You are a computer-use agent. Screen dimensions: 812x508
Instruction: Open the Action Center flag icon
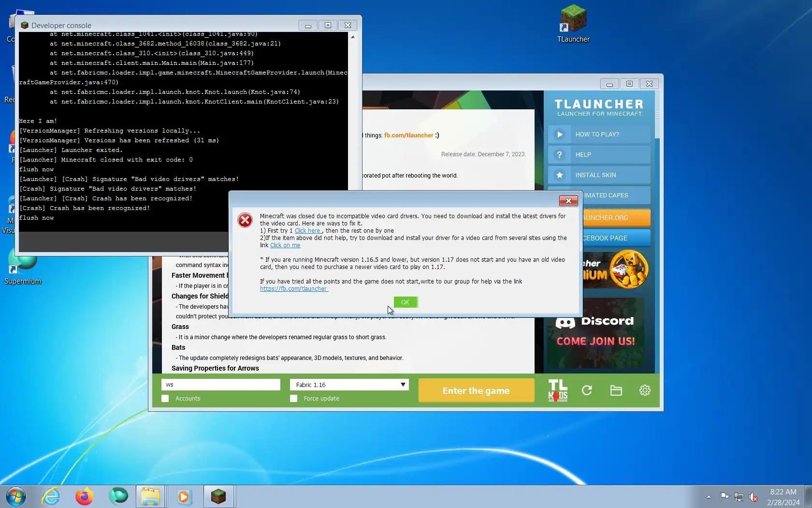click(724, 496)
